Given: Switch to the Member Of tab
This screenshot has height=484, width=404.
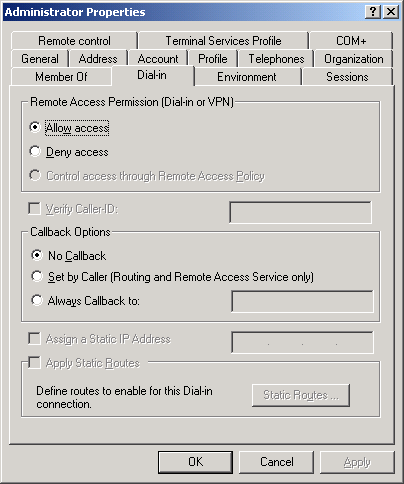Looking at the screenshot, I should click(x=61, y=77).
